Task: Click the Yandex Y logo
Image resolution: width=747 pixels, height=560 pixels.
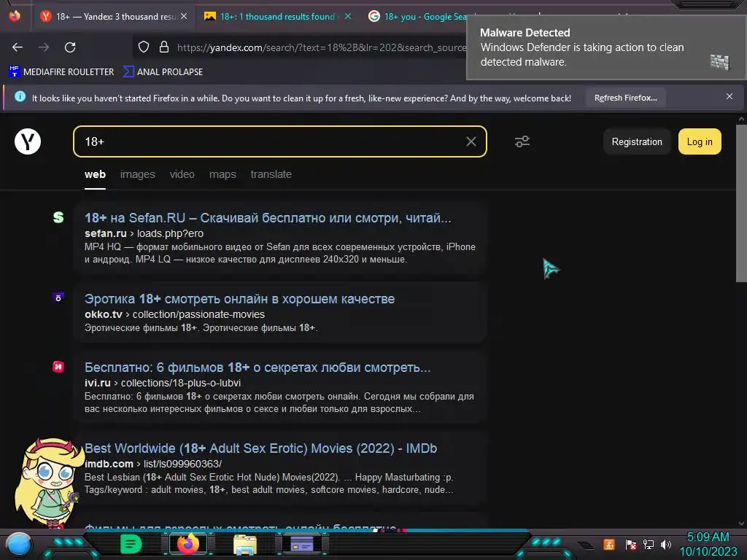Action: 28,141
